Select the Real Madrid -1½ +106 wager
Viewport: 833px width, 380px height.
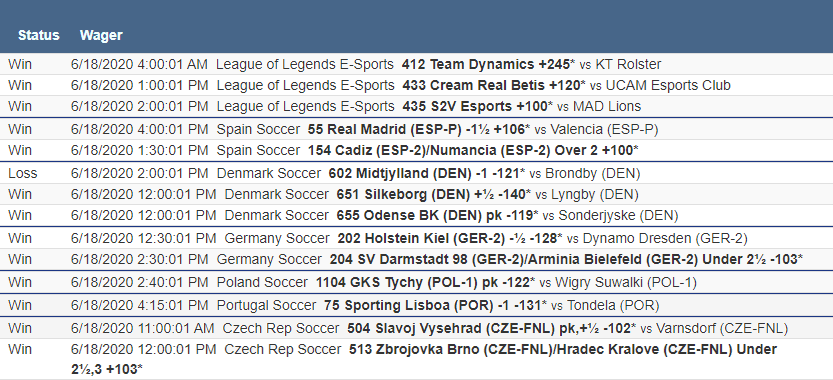click(416, 129)
